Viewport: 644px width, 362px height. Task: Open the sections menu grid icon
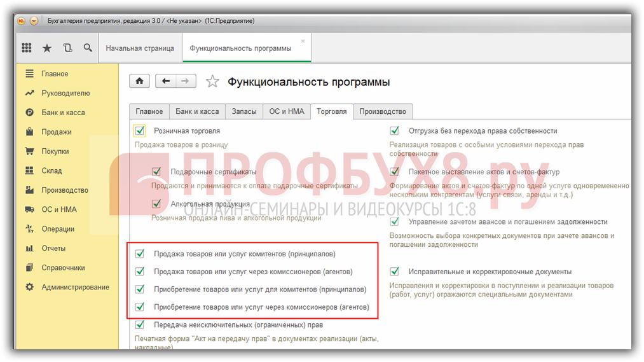coord(27,48)
